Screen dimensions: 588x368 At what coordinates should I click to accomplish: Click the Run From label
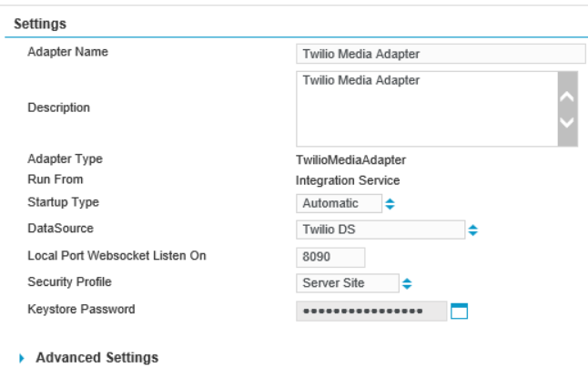click(x=56, y=179)
